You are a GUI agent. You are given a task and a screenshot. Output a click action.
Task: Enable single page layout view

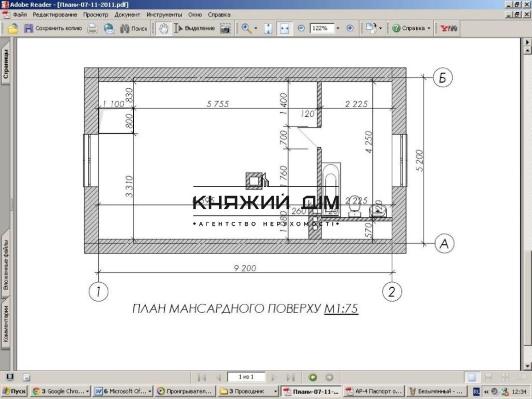tap(472, 377)
